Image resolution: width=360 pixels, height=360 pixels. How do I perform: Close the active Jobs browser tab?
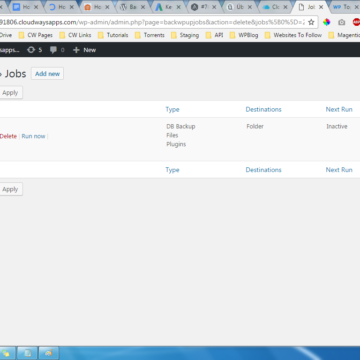[x=321, y=7]
